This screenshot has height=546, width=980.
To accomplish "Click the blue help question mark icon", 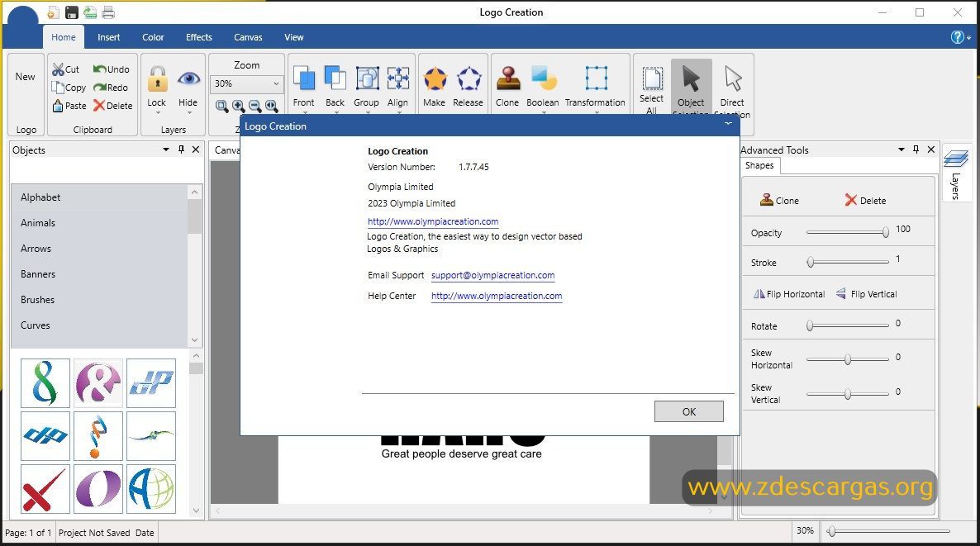I will pyautogui.click(x=957, y=37).
